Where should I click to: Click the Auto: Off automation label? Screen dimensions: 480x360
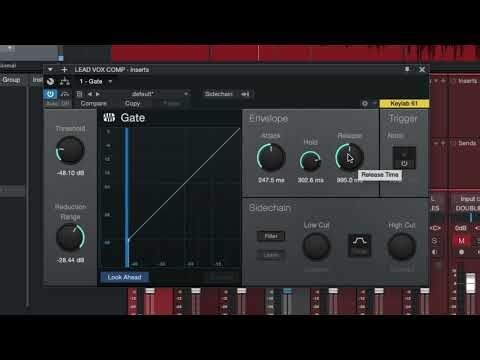pos(58,103)
